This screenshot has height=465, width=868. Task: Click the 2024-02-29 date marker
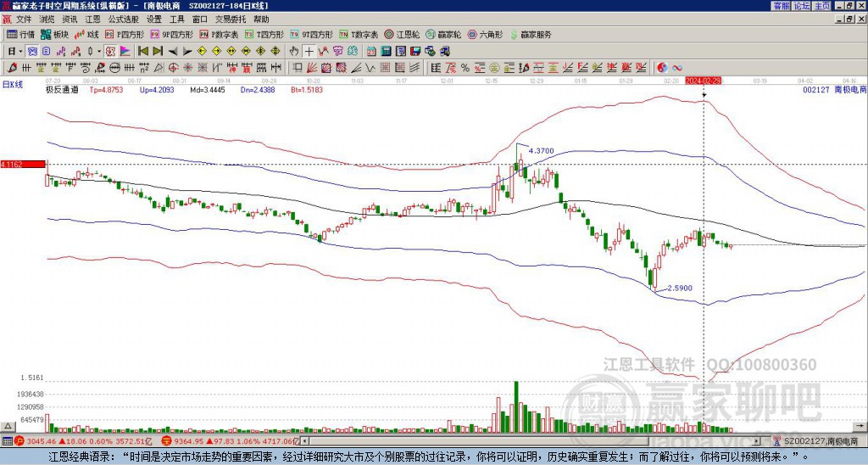tap(703, 81)
